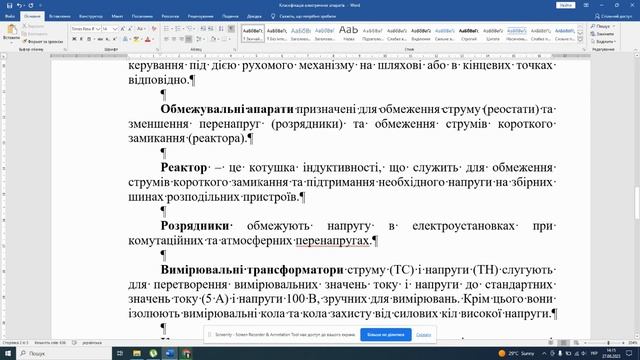This screenshot has height=360, width=640.
Task: Click Cut (Вирізати) in clipboard group
Action: (34, 26)
